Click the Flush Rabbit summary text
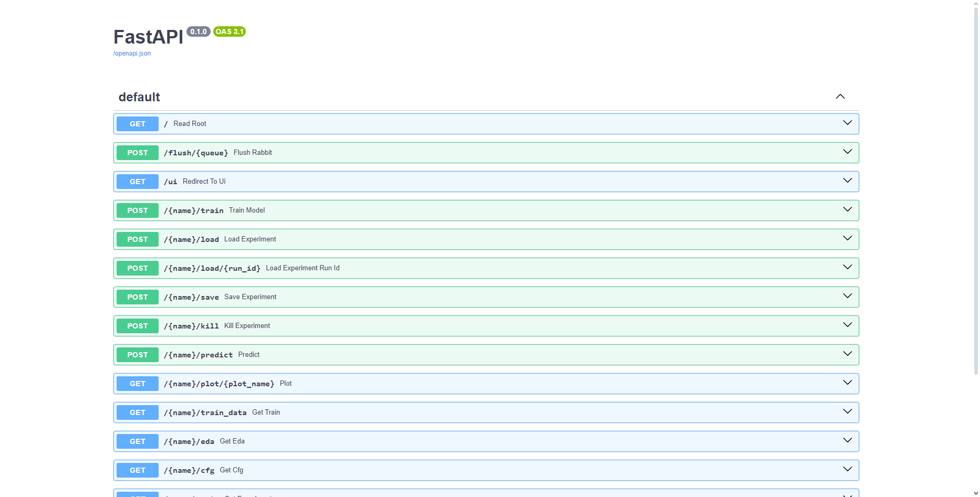The image size is (980, 497). 253,153
